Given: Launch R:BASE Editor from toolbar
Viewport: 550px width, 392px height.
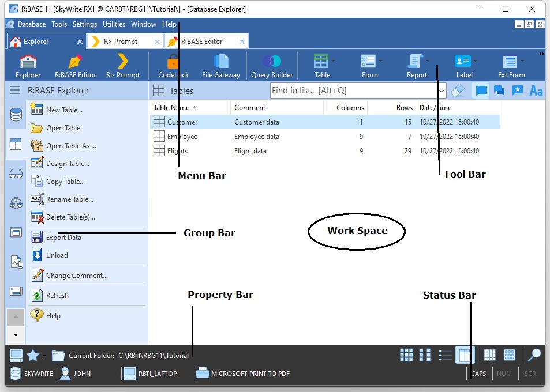Looking at the screenshot, I should 75,66.
